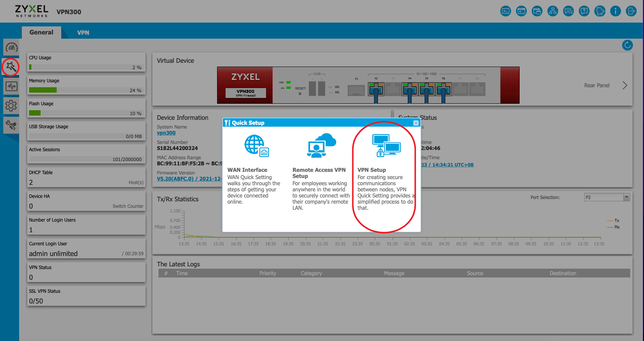Open the SSL VPN Status widget
The image size is (644, 341).
[x=86, y=296]
